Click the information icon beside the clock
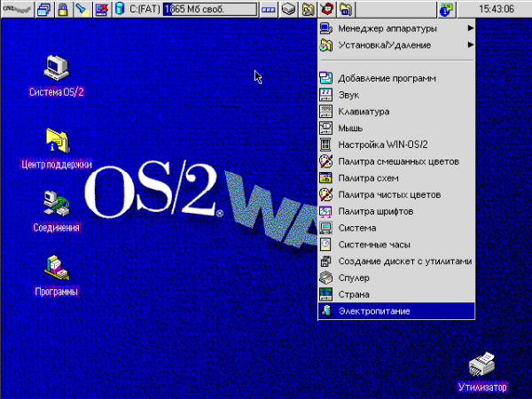The width and height of the screenshot is (532, 399). [x=446, y=9]
